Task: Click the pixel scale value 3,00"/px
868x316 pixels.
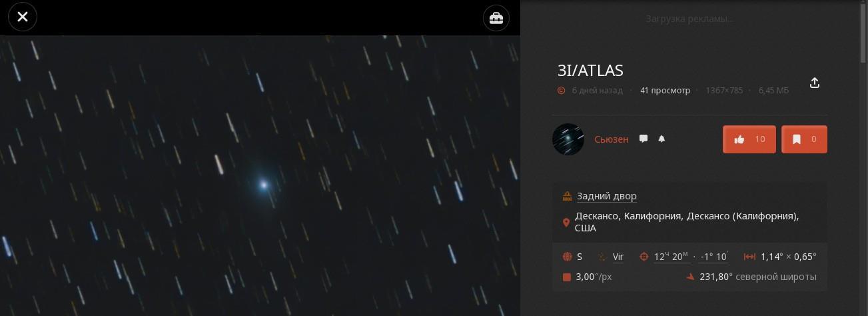Action: [594, 277]
